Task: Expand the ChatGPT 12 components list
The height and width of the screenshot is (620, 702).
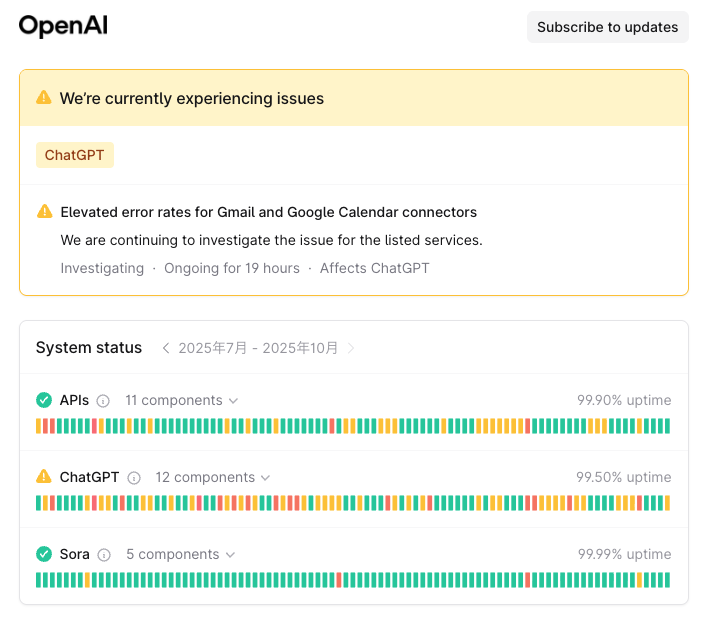Action: [212, 477]
